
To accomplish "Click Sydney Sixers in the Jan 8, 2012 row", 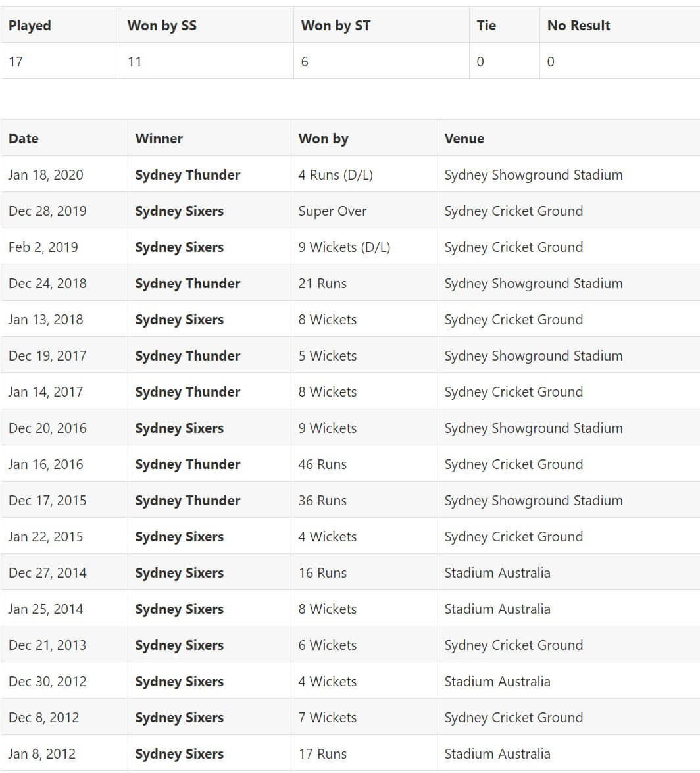I will (x=180, y=754).
